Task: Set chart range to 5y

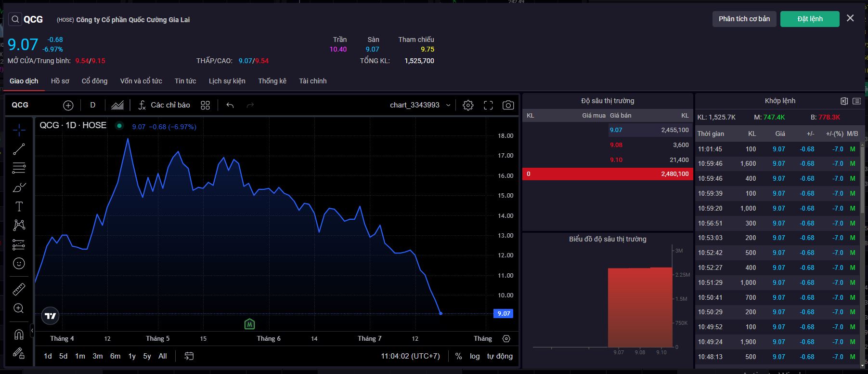Action: 147,356
